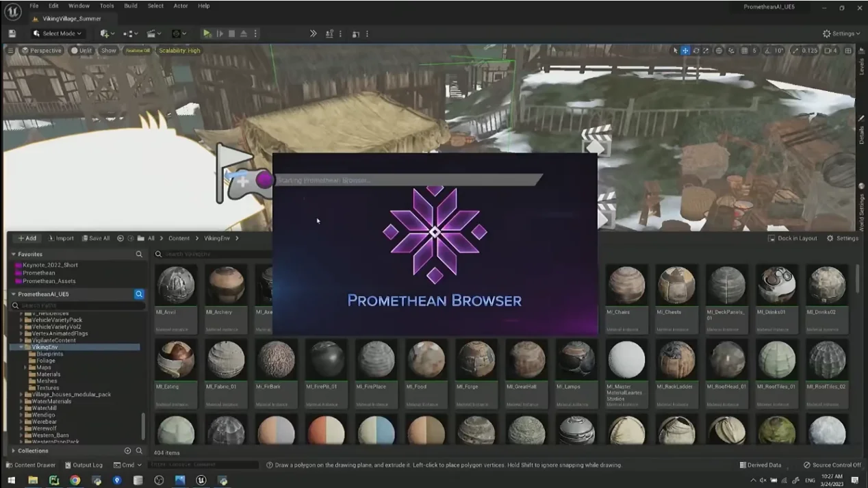The image size is (868, 488).
Task: Toggle grid snapping in the viewport toolbar
Action: click(744, 51)
